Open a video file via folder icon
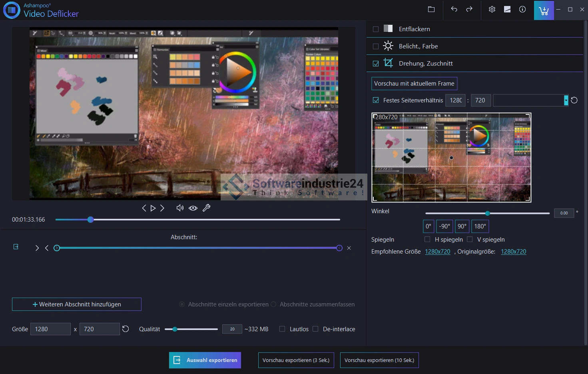The width and height of the screenshot is (588, 374). (x=431, y=9)
